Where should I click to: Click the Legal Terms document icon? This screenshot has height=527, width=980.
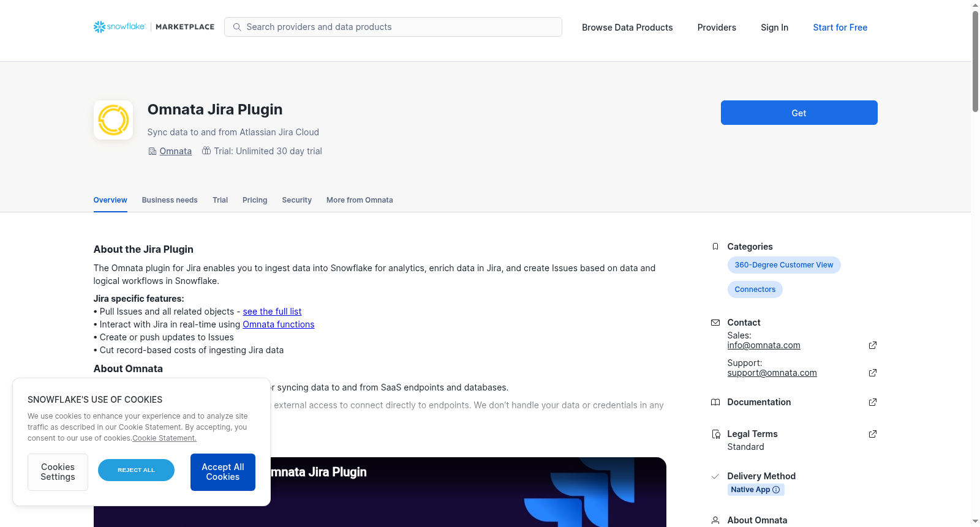click(x=715, y=434)
